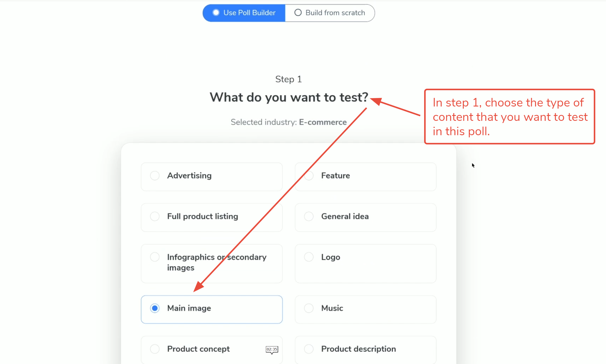This screenshot has width=606, height=364.
Task: Click the 02:35 timestamp comment marker
Action: (x=272, y=349)
